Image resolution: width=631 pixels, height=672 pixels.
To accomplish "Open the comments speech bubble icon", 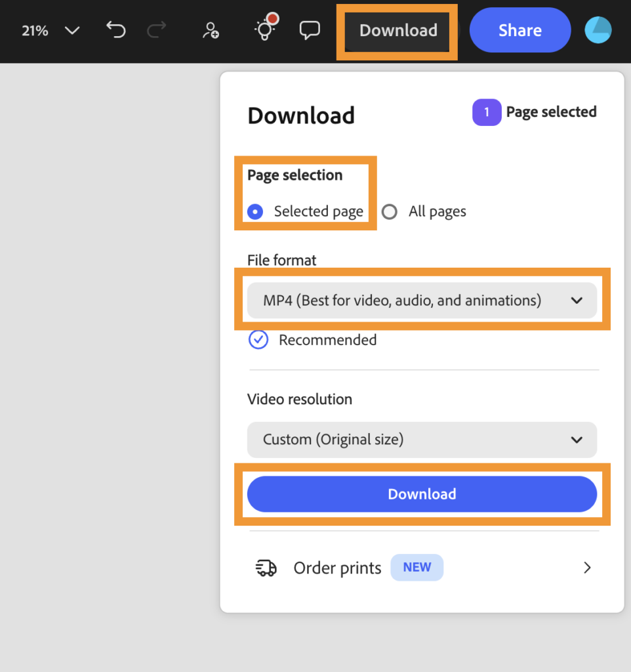I will click(309, 30).
